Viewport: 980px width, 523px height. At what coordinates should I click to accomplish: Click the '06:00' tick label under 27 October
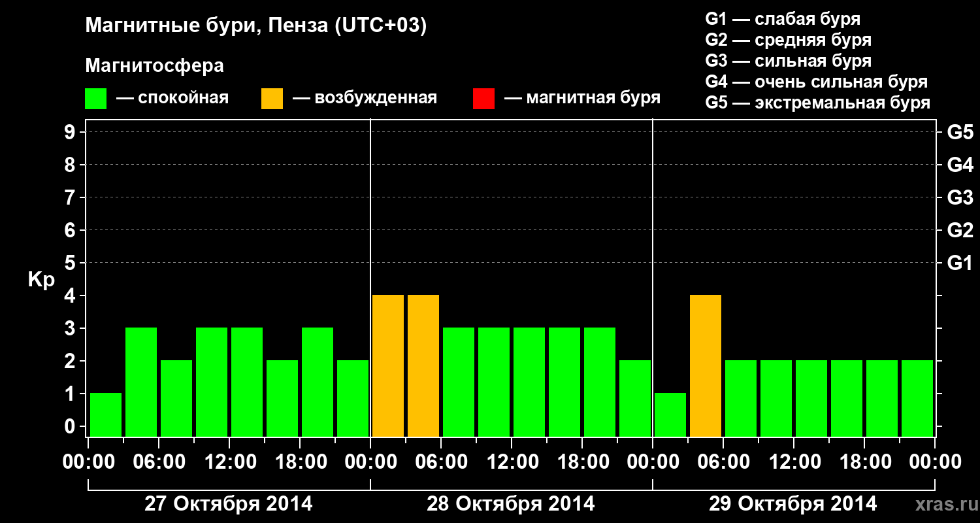click(159, 462)
